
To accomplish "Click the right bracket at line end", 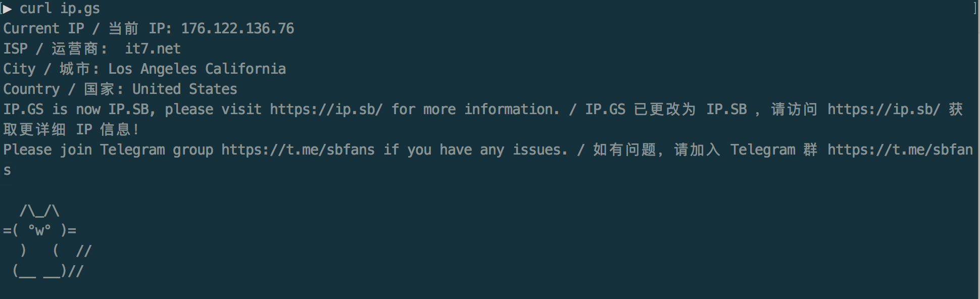I will (x=975, y=9).
